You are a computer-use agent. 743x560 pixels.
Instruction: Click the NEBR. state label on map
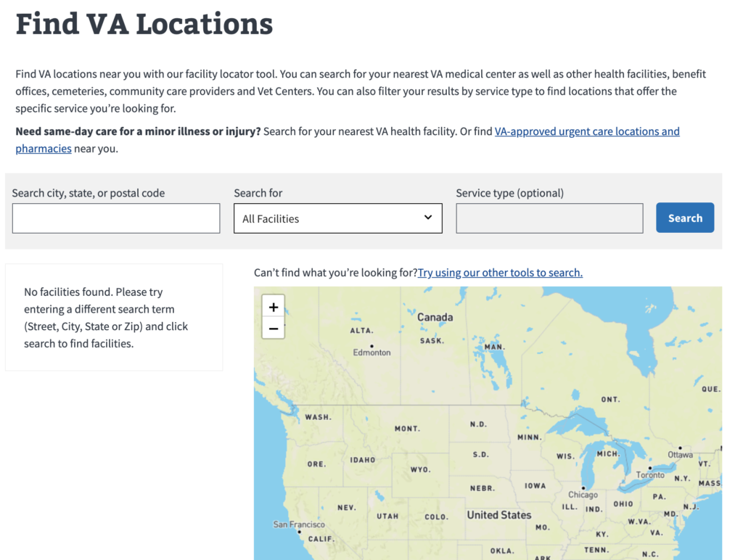[482, 488]
